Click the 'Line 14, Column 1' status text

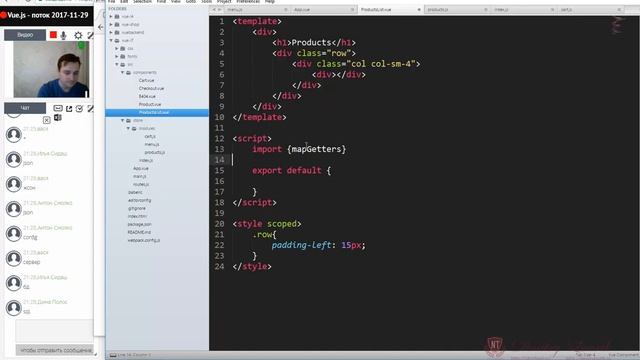coord(134,355)
